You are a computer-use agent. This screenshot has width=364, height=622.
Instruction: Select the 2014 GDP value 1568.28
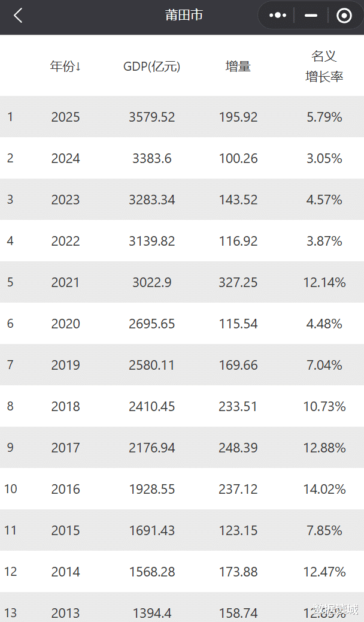(151, 572)
